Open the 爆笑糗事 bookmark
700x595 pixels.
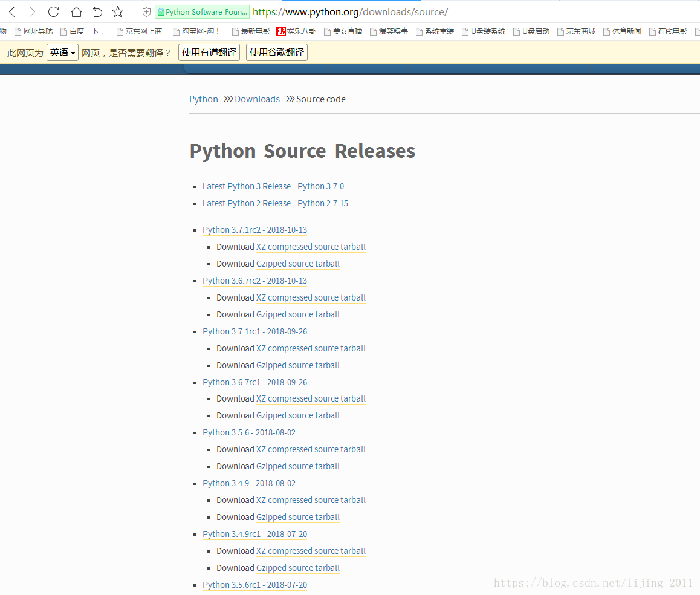389,31
